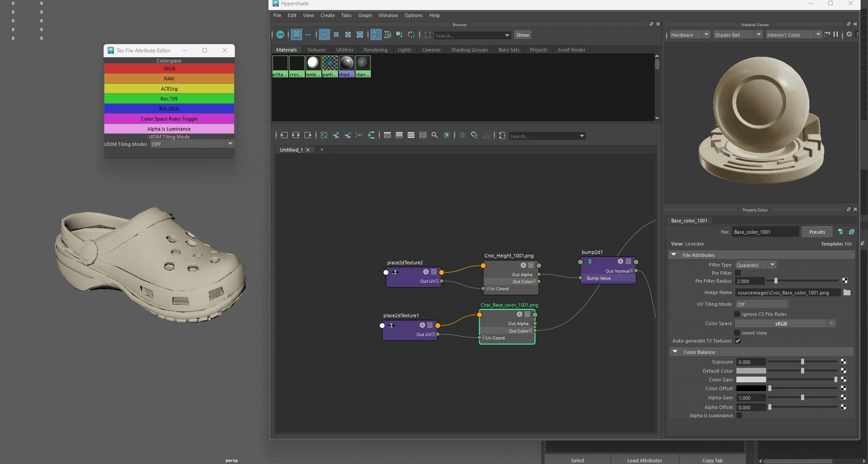Click map button beside Alpha Offset
The image size is (868, 464).
[x=844, y=407]
